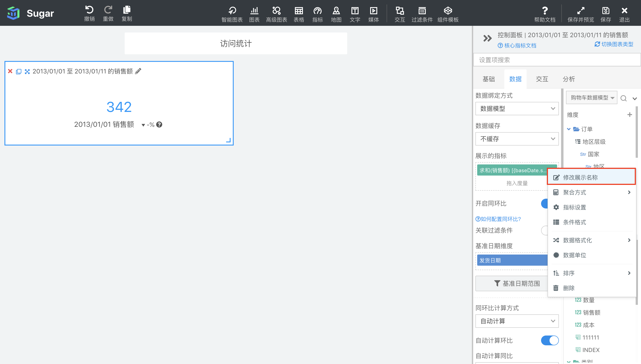
Task: Click the help question mark beside -%
Action: (159, 125)
